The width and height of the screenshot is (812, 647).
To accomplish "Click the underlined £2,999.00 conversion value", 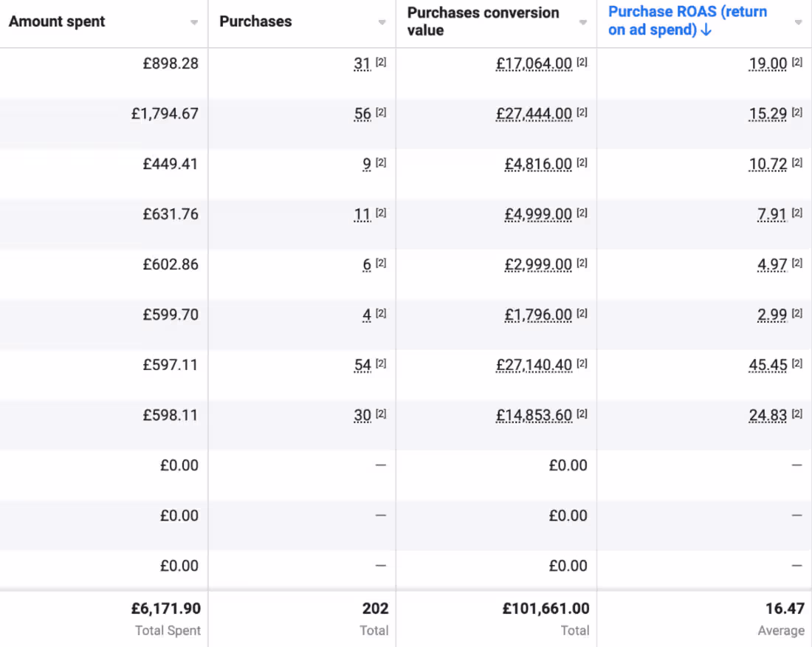I will [x=539, y=264].
